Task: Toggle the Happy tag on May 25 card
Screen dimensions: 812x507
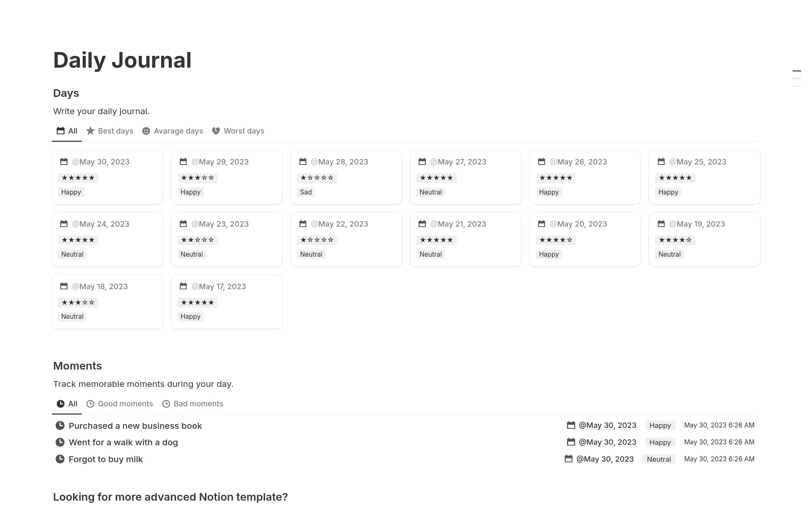Action: pyautogui.click(x=668, y=192)
